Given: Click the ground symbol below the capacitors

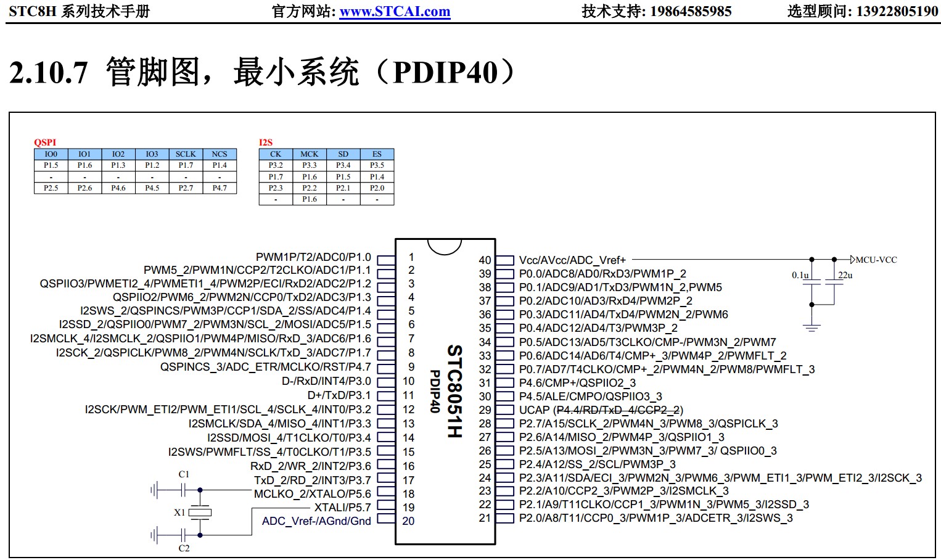Looking at the screenshot, I should coord(812,327).
